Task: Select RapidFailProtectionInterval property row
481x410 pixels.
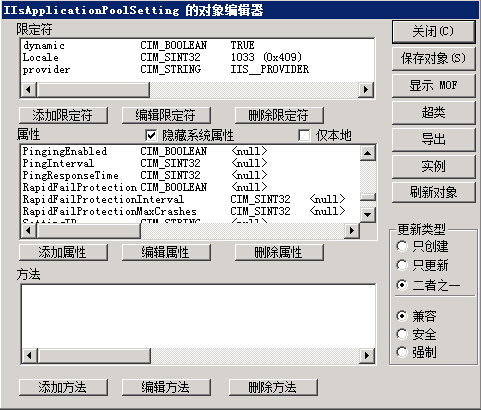Action: (190, 199)
